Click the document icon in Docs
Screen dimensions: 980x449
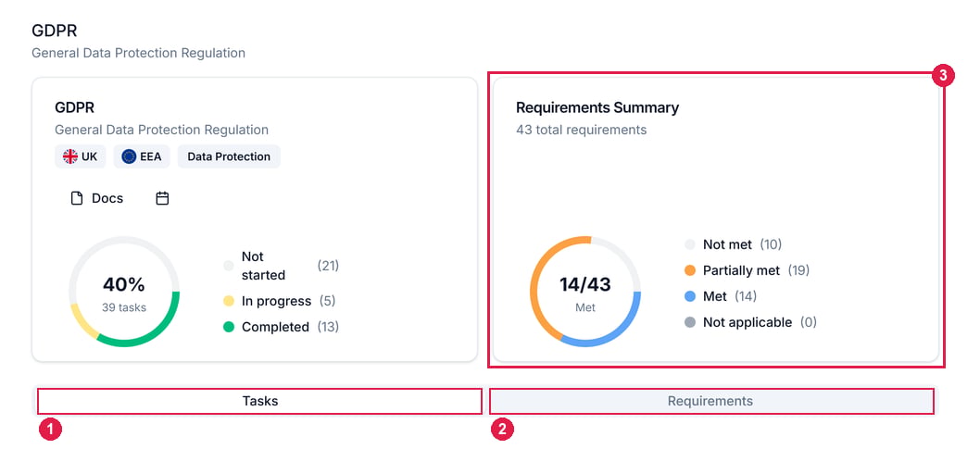coord(77,199)
